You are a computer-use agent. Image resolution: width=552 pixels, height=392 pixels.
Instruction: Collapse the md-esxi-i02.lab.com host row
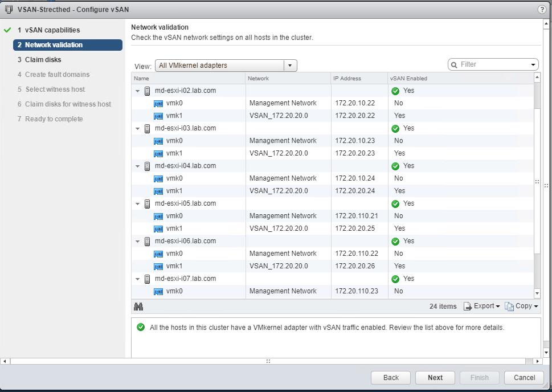[138, 91]
